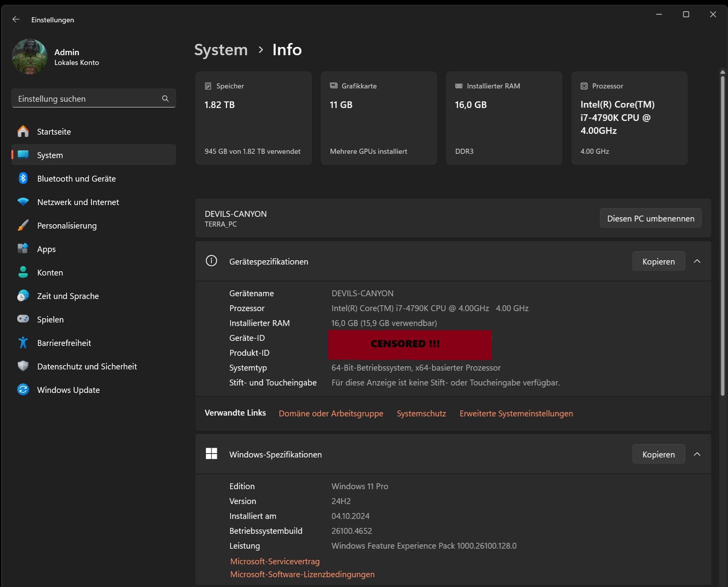The image size is (728, 587).
Task: Click the Windows Update refresh icon
Action: [23, 389]
